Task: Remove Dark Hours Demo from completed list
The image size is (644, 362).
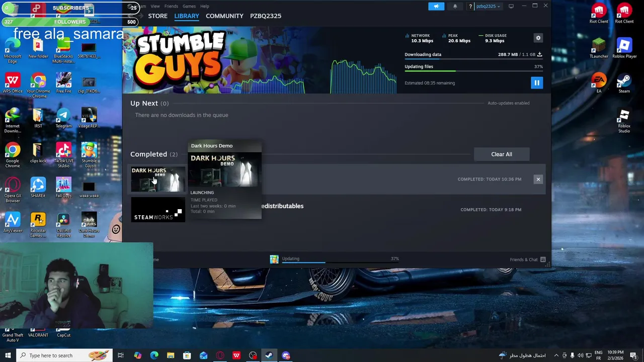Action: (538, 179)
